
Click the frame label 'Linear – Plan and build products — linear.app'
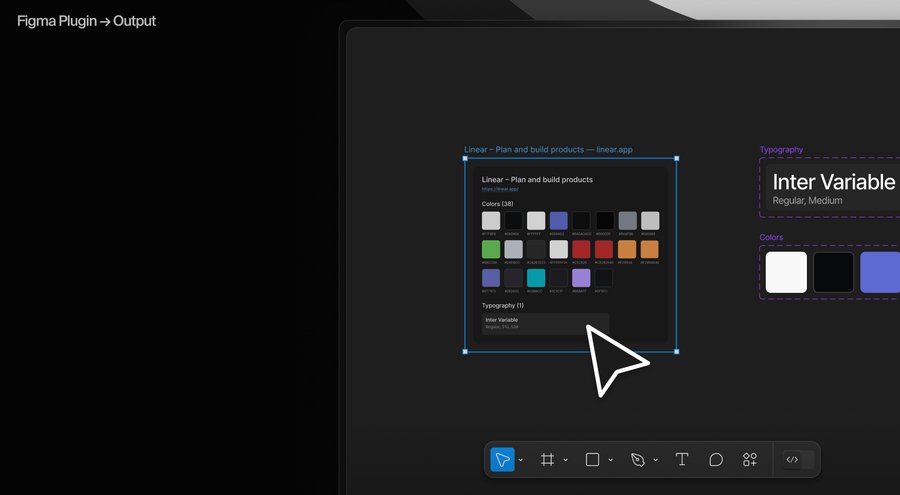coord(548,149)
